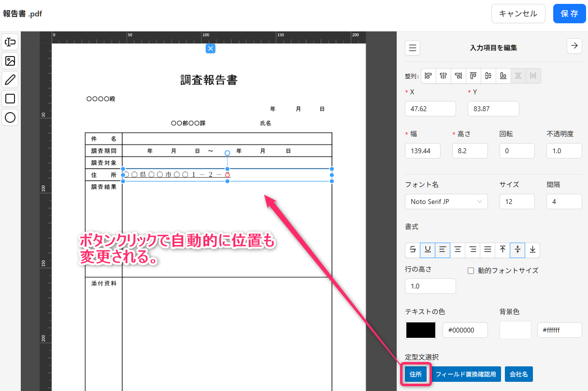The image size is (588, 391).
Task: Click the #000000 text color hex field
Action: click(x=465, y=330)
